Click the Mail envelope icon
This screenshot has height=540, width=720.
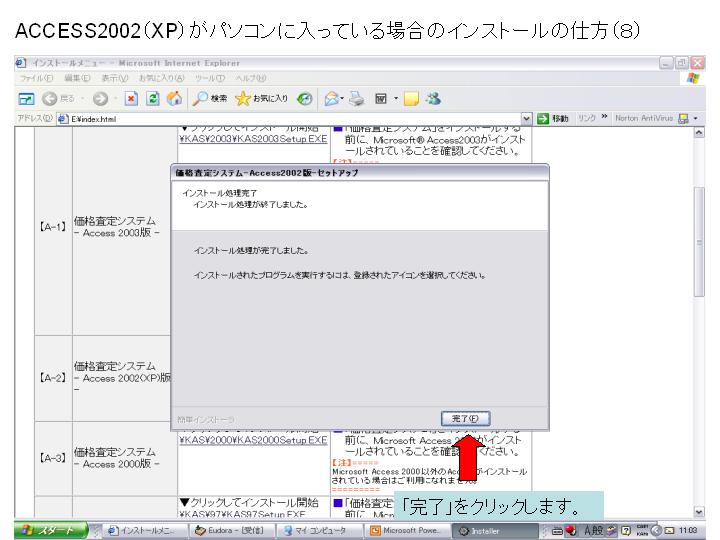tap(332, 99)
